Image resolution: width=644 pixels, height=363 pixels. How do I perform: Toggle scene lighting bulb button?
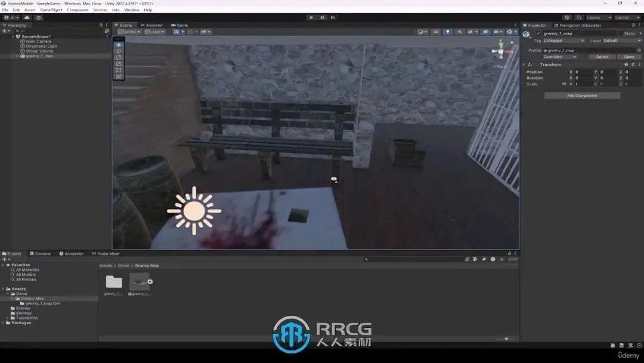(448, 32)
